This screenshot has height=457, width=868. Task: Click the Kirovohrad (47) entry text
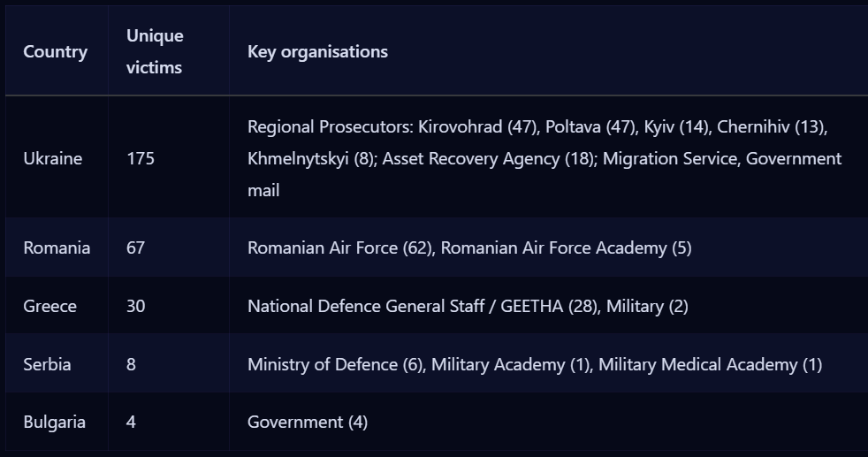(477, 126)
